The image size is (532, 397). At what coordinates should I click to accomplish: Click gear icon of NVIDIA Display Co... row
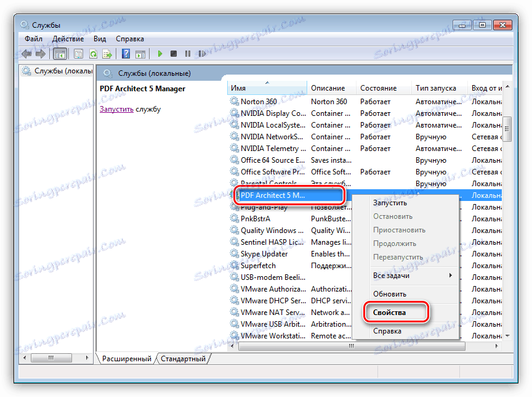tap(234, 113)
